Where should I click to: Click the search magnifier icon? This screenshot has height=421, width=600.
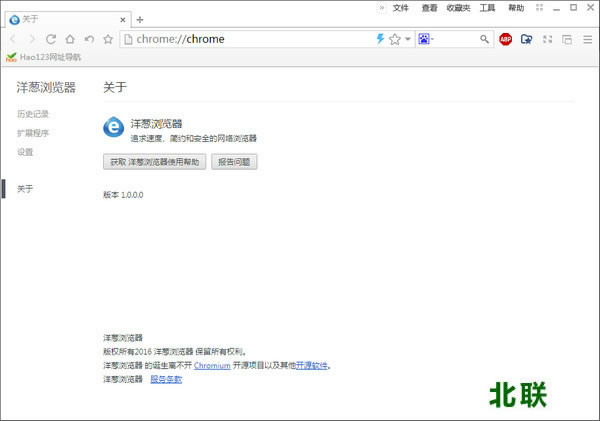(x=484, y=39)
